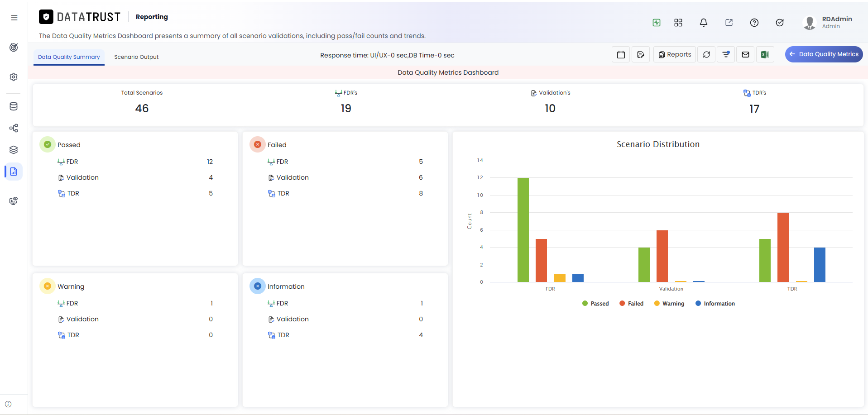The image size is (868, 415).
Task: Go back to Data Quality Metrics
Action: pyautogui.click(x=824, y=54)
